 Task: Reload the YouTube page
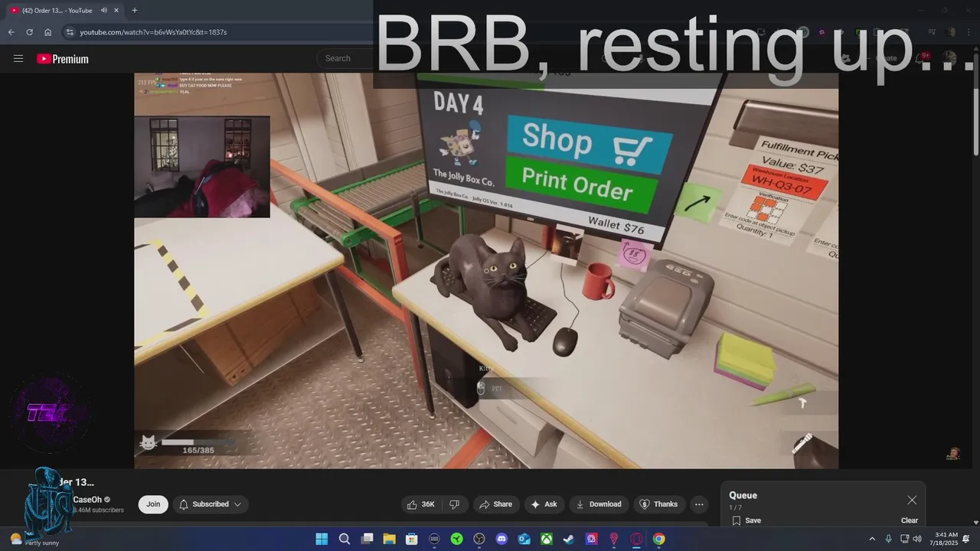pos(29,32)
